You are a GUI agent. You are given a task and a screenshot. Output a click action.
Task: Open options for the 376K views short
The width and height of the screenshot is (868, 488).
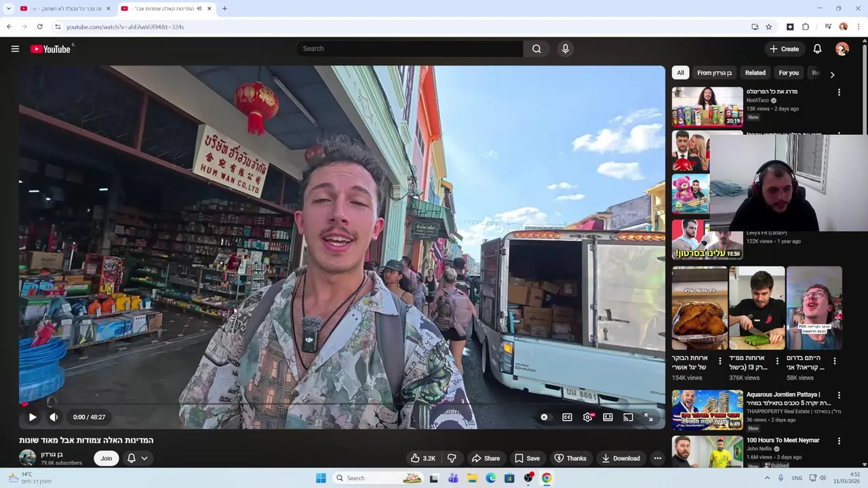click(x=777, y=361)
